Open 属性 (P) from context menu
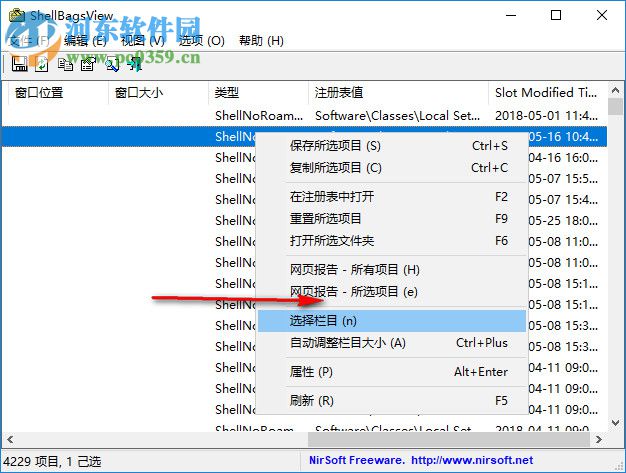The height and width of the screenshot is (473, 626). point(392,372)
